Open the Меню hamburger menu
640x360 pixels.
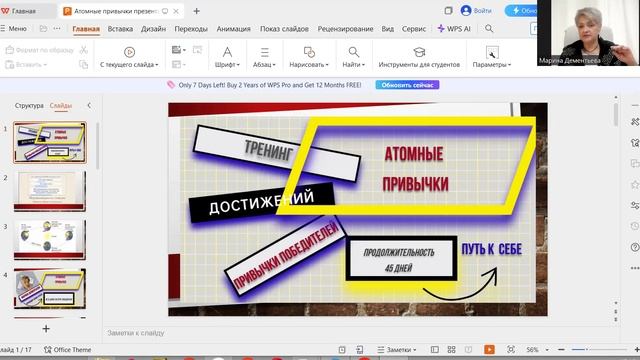[13, 29]
